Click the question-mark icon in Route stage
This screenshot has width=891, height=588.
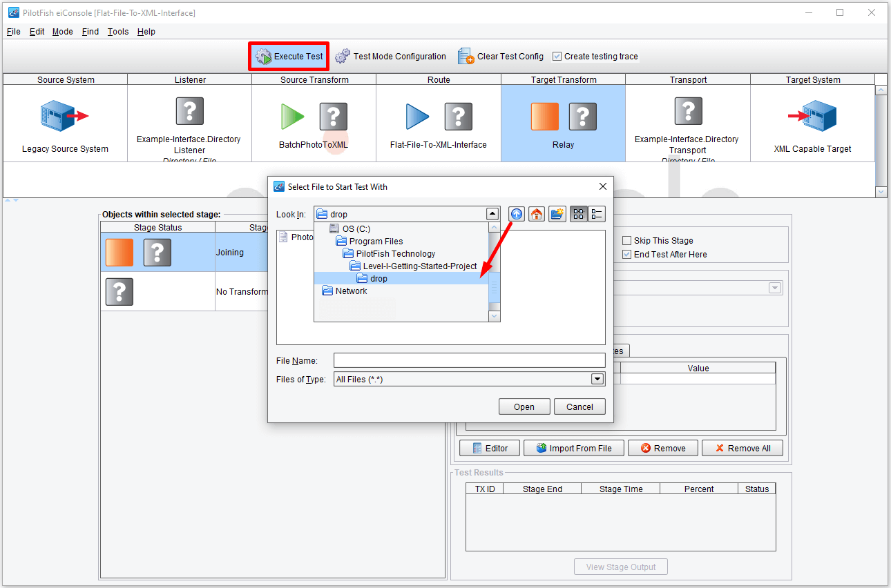(458, 117)
